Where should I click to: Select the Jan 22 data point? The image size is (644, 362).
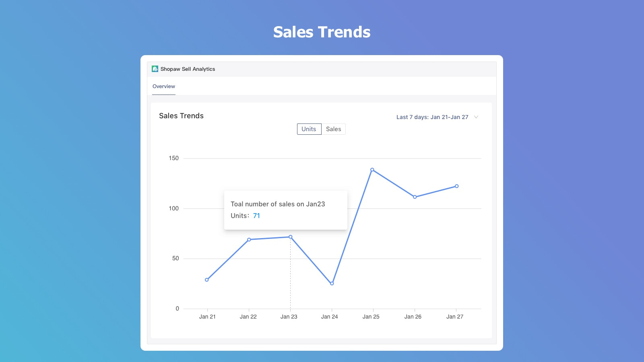coord(249,239)
